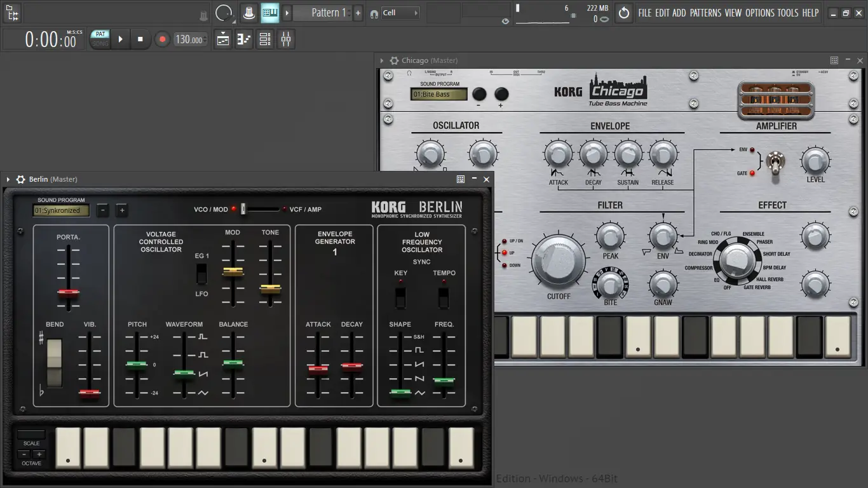Viewport: 868px width, 488px height.
Task: Open the FILE menu
Action: click(x=644, y=13)
